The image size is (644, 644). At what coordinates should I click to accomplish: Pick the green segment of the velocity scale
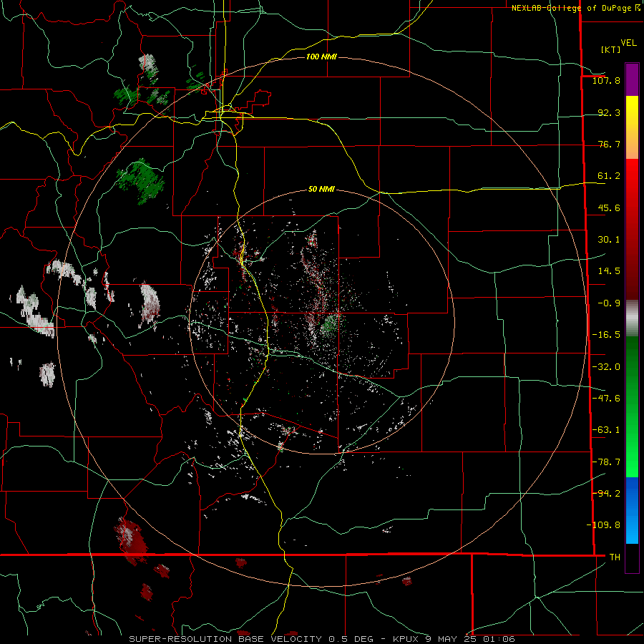[x=632, y=406]
